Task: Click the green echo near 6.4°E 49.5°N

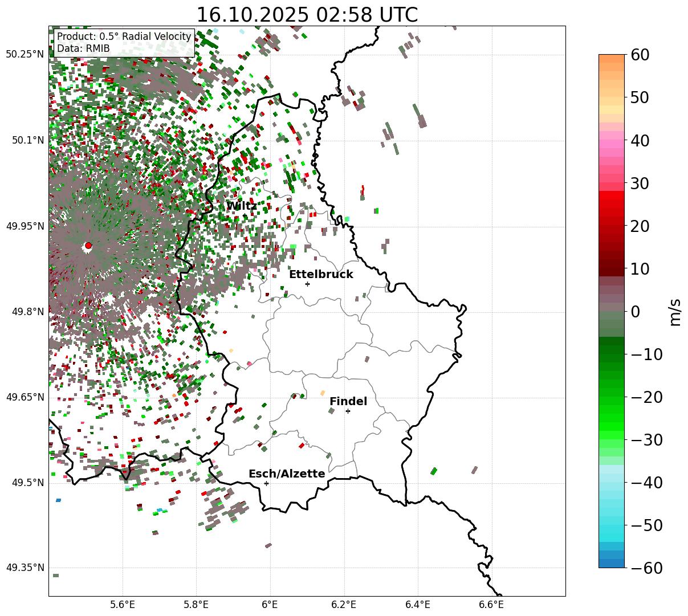Action: [433, 471]
